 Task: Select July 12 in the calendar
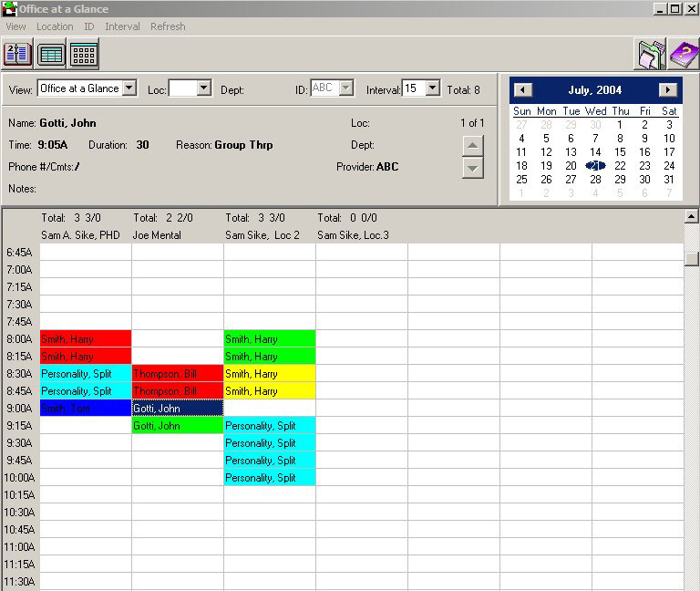(547, 152)
